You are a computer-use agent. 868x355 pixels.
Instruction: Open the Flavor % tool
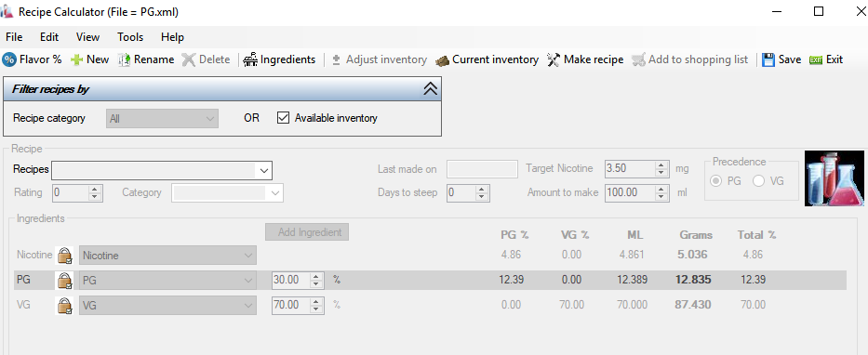coord(33,59)
